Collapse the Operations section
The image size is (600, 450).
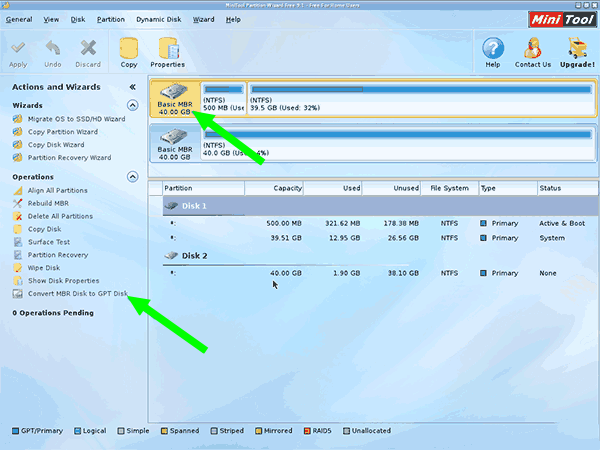point(132,177)
